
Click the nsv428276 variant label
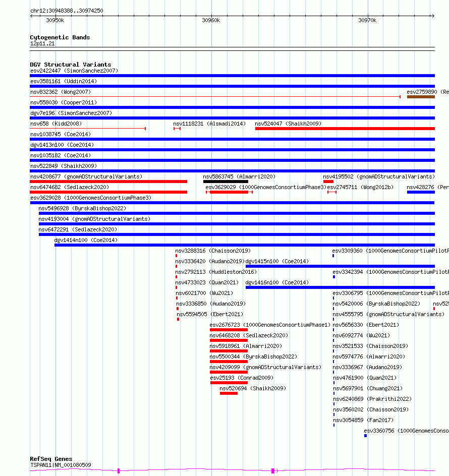tap(428, 187)
